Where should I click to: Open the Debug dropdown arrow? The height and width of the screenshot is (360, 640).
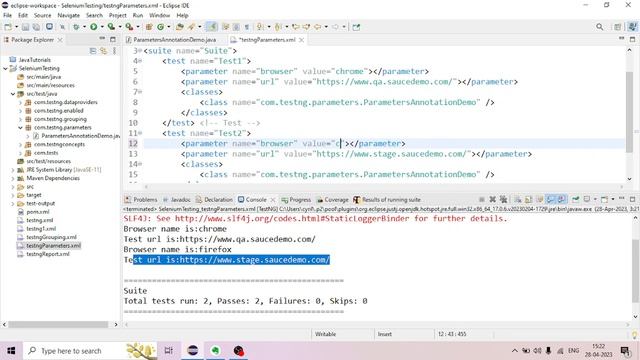click(x=84, y=27)
